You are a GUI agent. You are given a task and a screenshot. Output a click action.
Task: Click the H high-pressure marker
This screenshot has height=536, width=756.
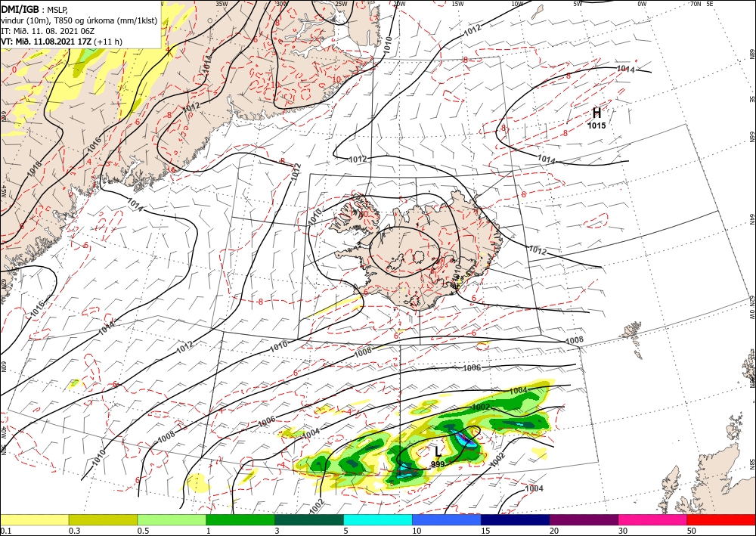[596, 113]
